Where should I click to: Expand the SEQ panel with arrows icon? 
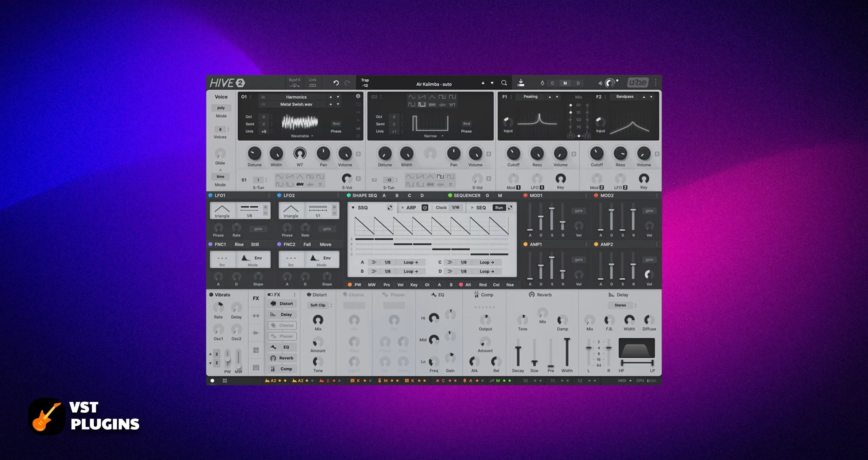[510, 207]
